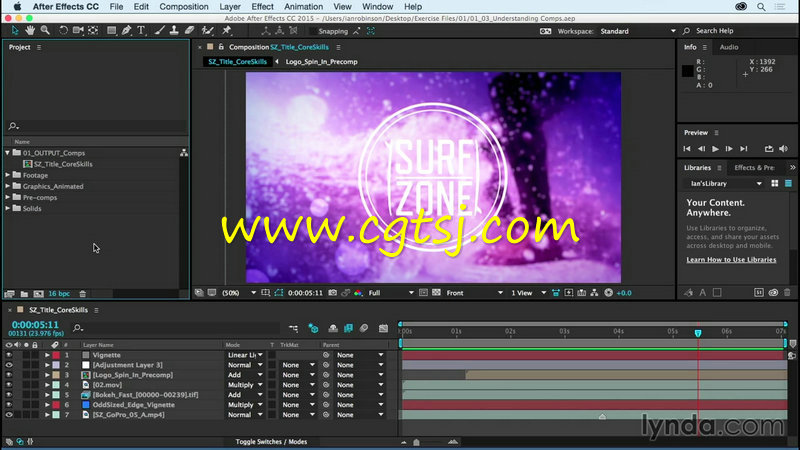Open the Layer menu

[x=230, y=7]
